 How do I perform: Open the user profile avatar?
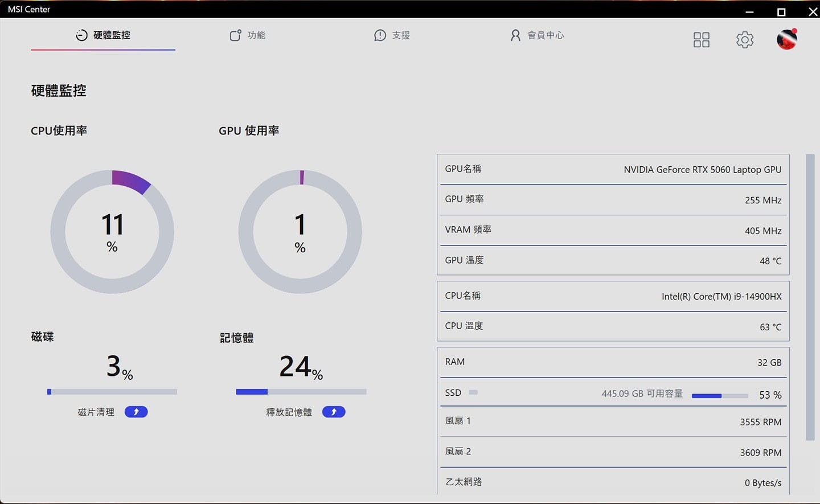786,39
